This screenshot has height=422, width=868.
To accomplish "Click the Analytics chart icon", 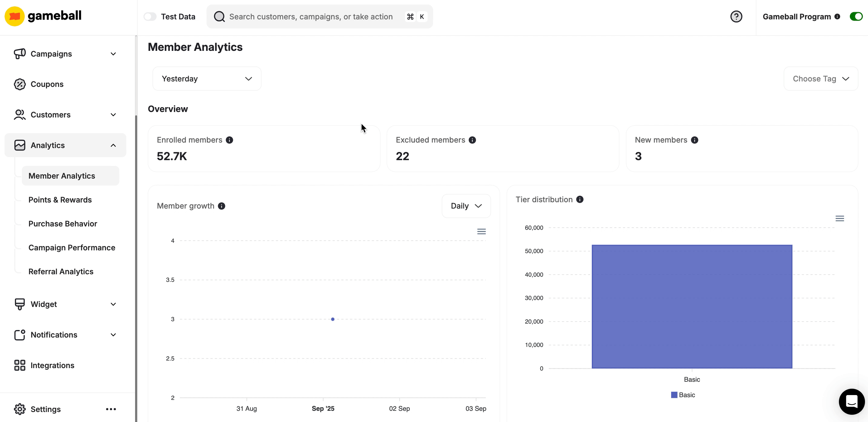I will click(20, 145).
